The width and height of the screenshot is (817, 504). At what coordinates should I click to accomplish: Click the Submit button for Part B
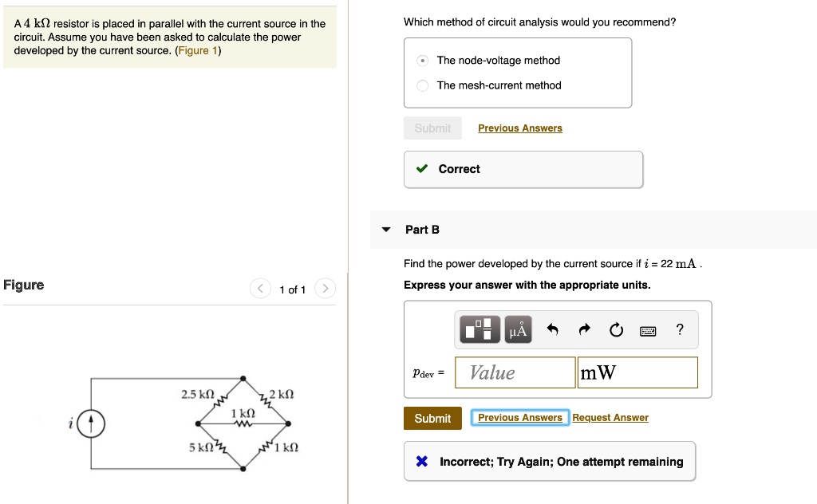[x=432, y=417]
